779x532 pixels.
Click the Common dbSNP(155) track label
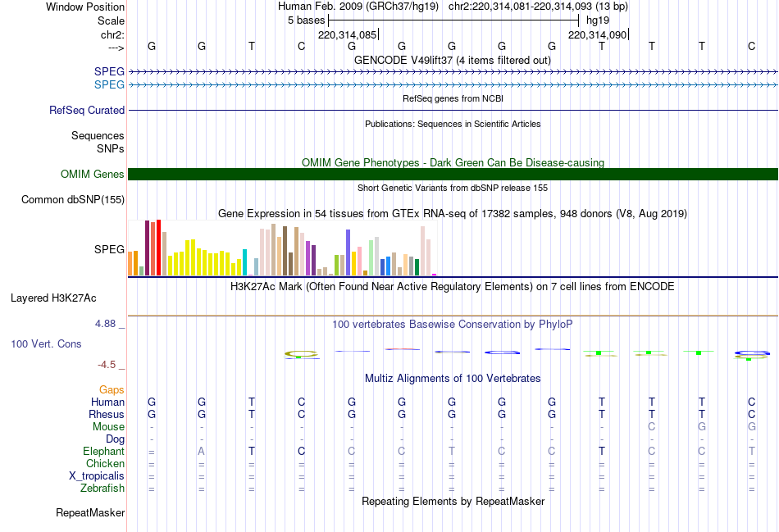coord(72,200)
